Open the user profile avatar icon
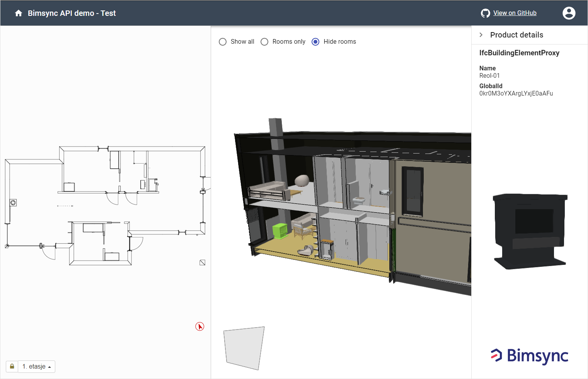588x379 pixels. 569,13
